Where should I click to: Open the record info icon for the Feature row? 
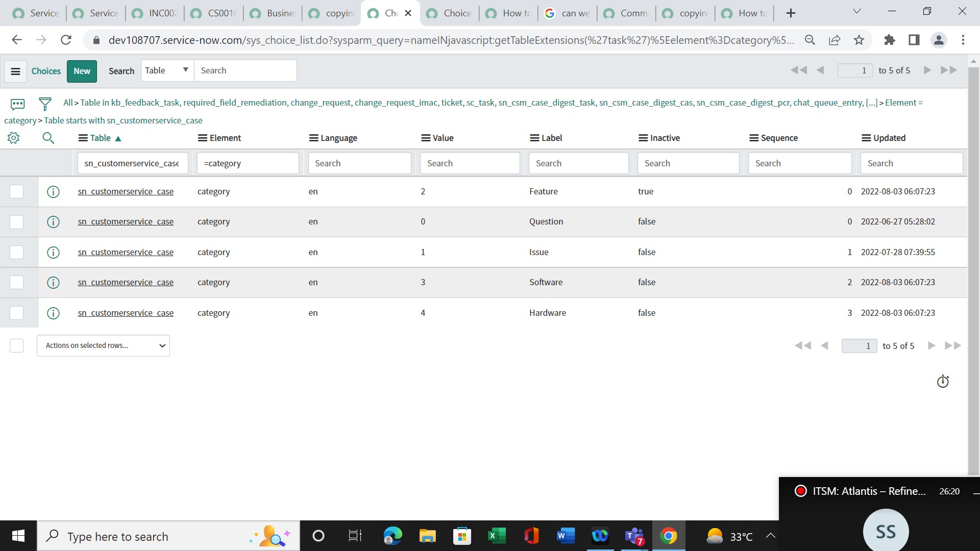[x=53, y=191]
